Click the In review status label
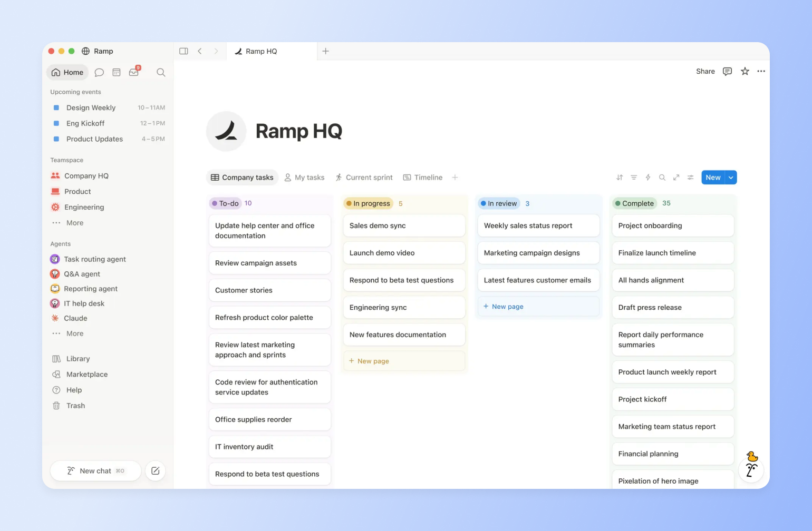The image size is (812, 531). [x=499, y=203]
